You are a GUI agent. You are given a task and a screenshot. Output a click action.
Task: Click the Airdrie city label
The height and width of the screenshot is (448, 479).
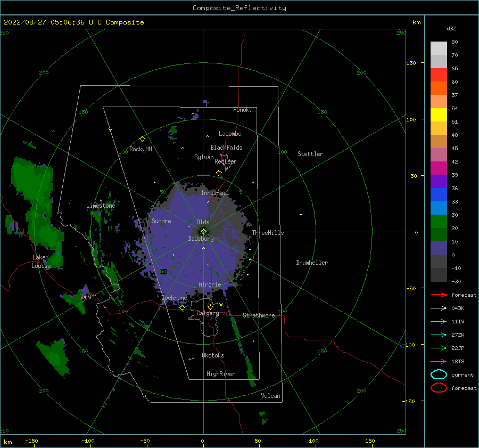point(210,284)
